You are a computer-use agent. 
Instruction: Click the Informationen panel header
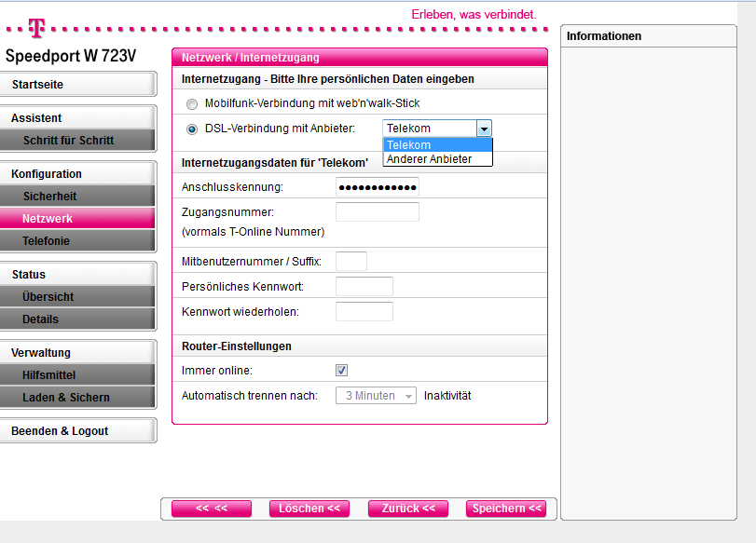click(x=649, y=36)
